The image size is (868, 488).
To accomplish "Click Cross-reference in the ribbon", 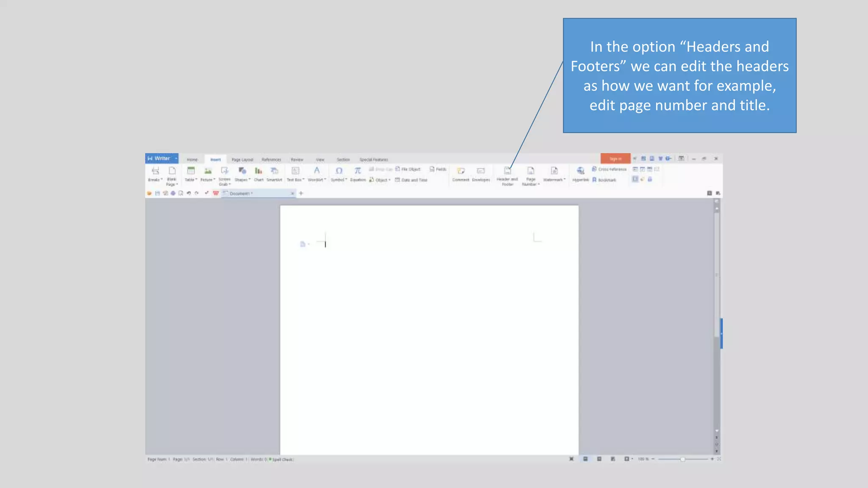I will pyautogui.click(x=609, y=169).
